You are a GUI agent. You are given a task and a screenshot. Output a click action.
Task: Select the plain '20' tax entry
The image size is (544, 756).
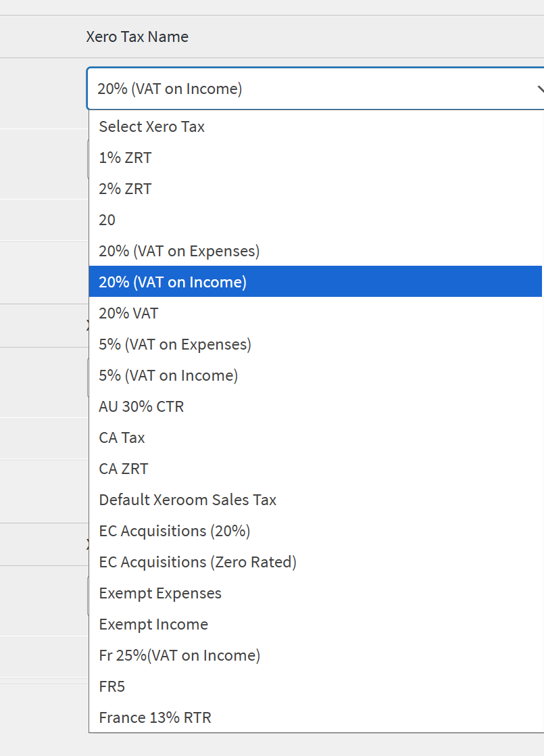(x=107, y=220)
